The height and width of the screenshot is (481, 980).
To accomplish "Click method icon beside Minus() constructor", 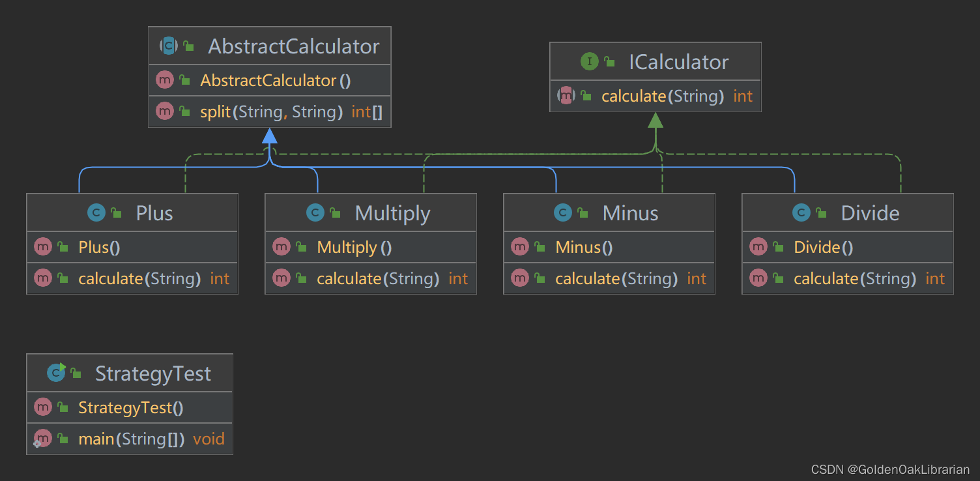I will [520, 247].
